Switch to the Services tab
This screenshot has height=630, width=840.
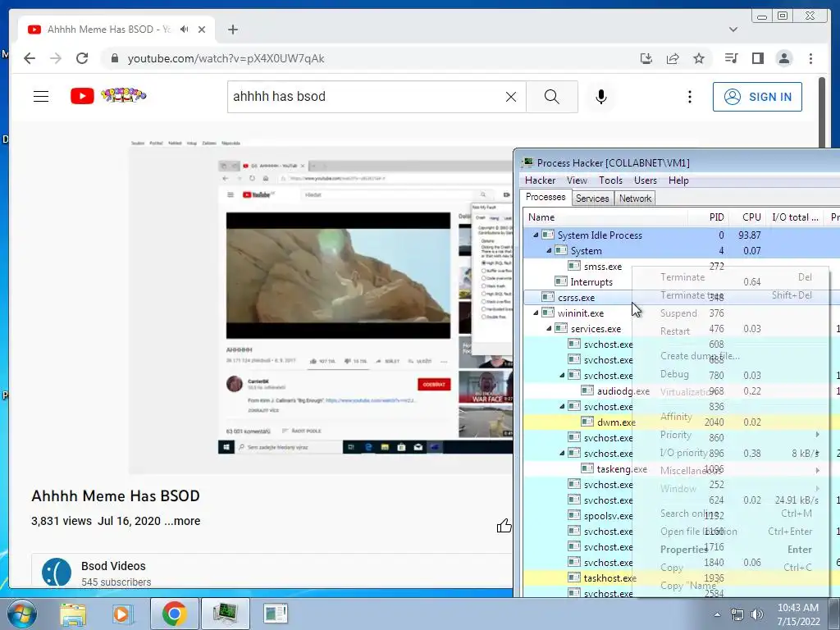[x=592, y=199]
